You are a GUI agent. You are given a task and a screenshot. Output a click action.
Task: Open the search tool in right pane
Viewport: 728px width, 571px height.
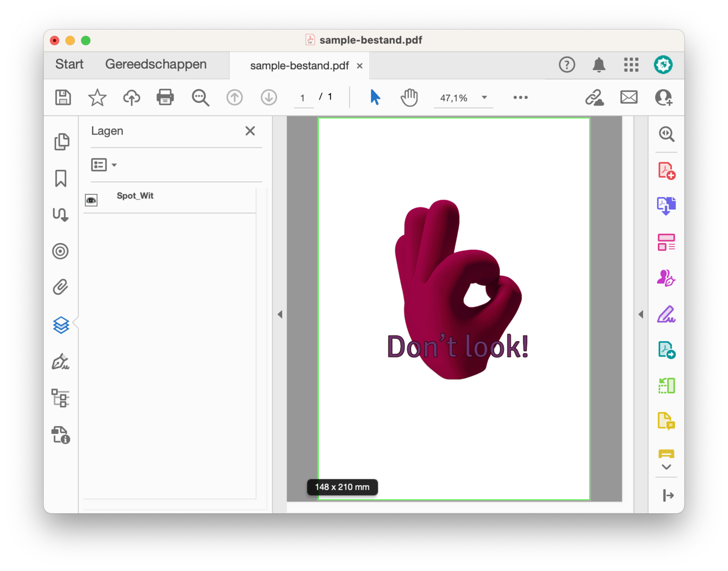(667, 134)
